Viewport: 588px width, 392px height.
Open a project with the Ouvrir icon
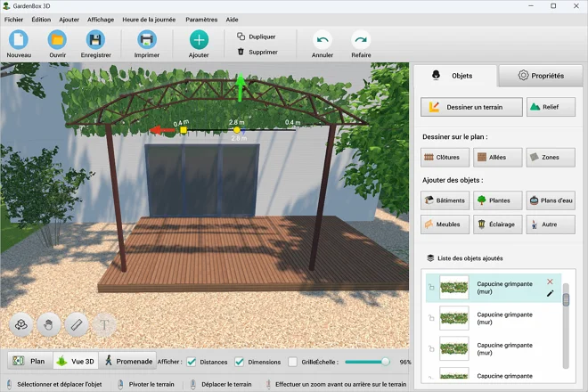pyautogui.click(x=57, y=40)
